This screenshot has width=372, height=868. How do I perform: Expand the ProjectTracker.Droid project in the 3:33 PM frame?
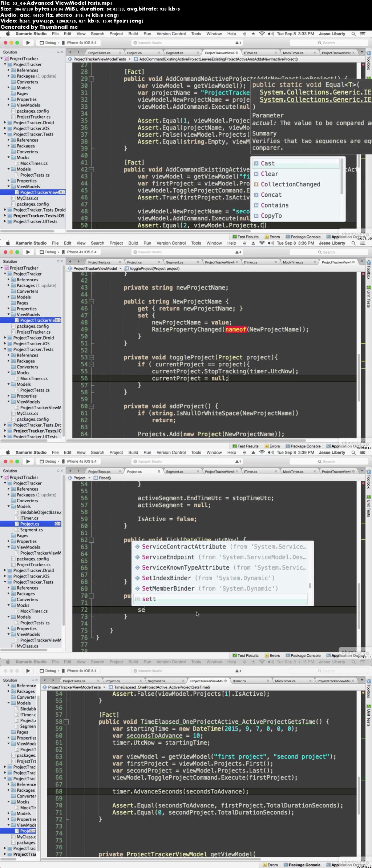point(5,122)
